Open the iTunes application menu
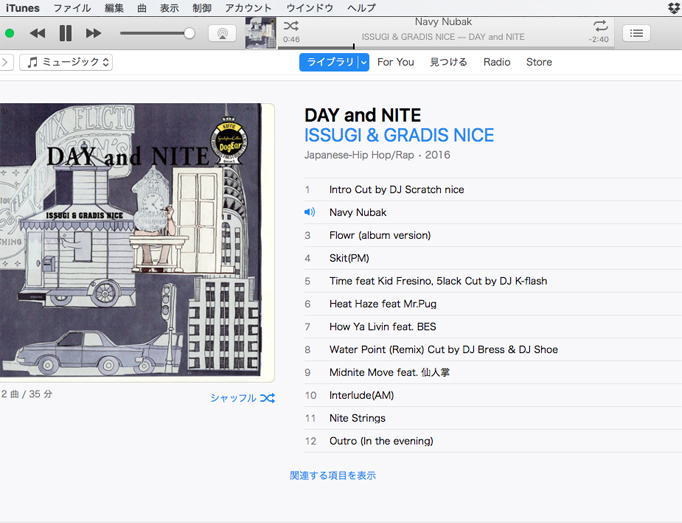The height and width of the screenshot is (523, 682). [x=23, y=8]
